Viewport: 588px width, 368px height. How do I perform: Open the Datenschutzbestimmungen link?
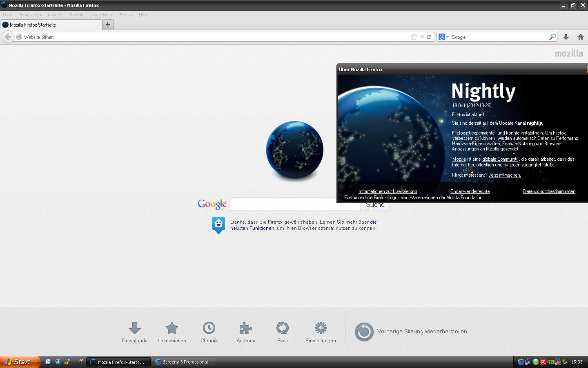549,191
